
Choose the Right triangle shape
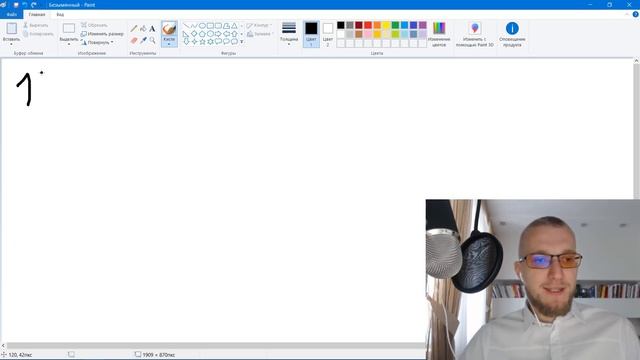(187, 34)
